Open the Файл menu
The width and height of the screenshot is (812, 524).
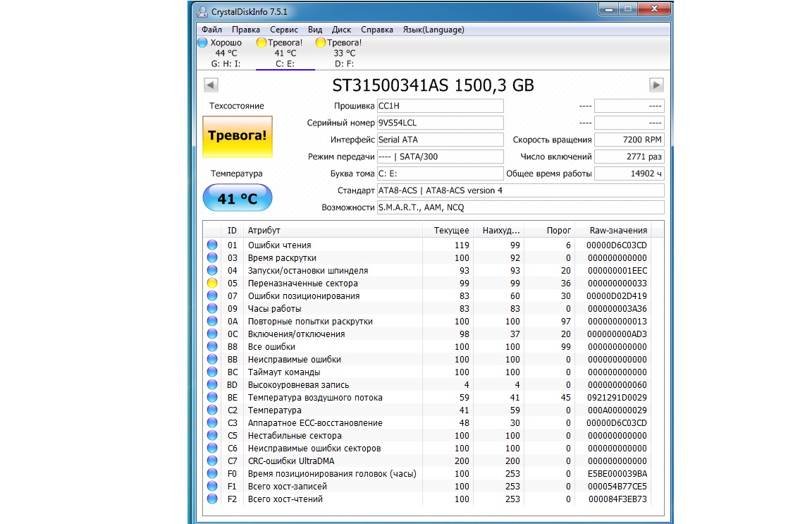click(x=211, y=30)
